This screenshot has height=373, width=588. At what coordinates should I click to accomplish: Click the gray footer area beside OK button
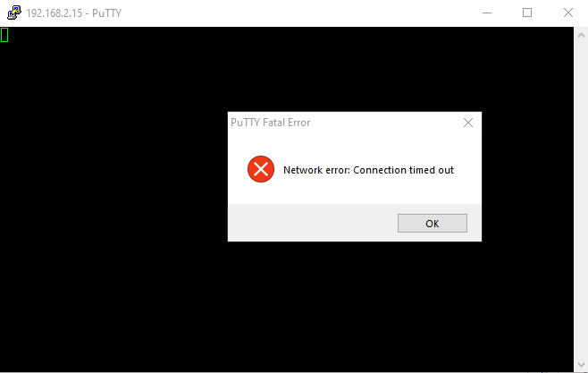313,223
